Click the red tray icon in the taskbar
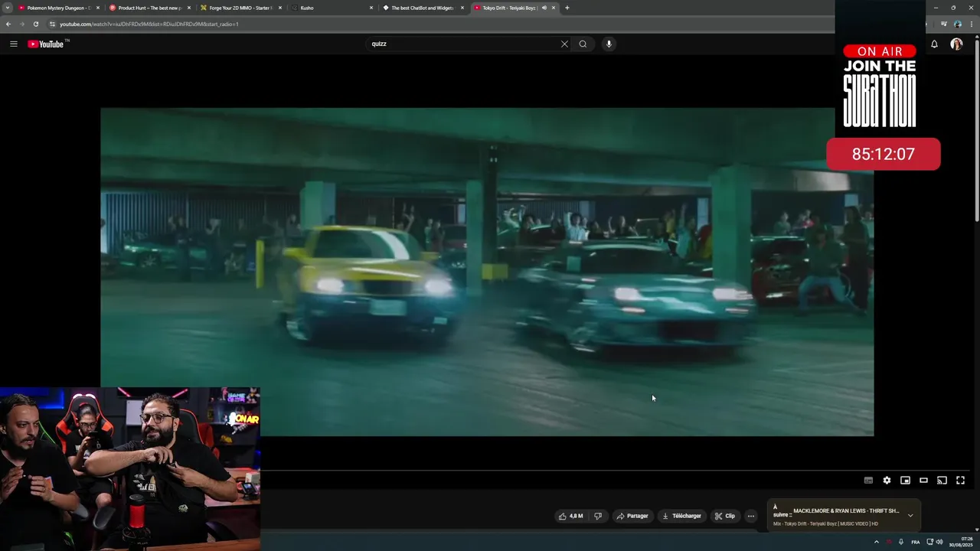This screenshot has height=551, width=980. pyautogui.click(x=889, y=542)
